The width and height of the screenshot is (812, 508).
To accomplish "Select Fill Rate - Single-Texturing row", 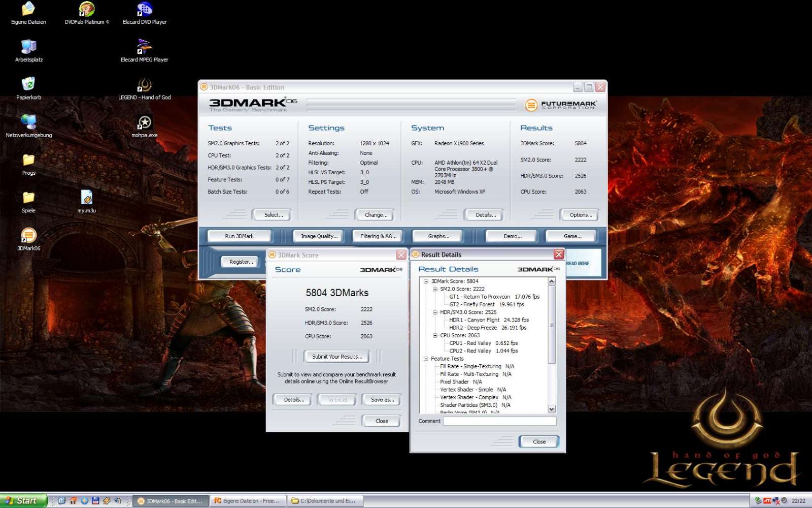I will click(x=477, y=366).
